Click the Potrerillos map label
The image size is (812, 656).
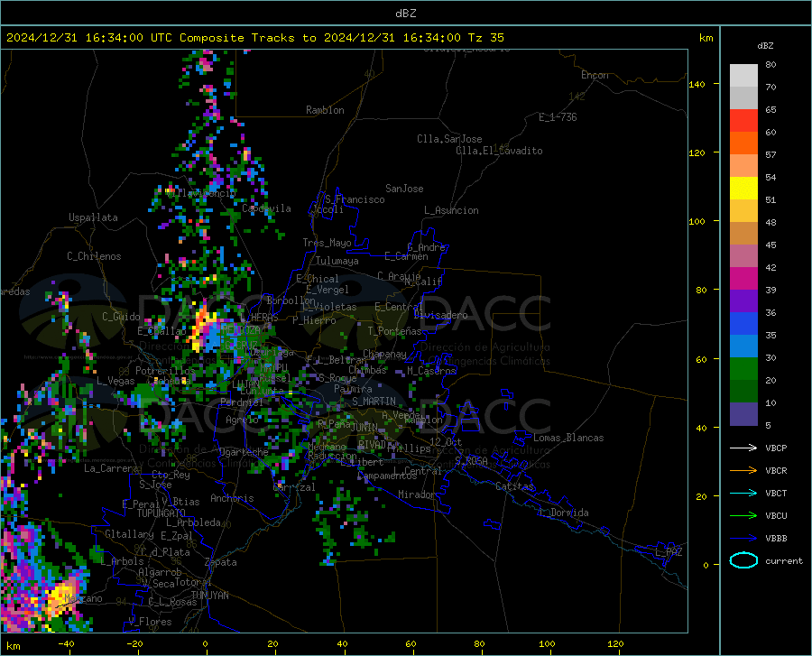tap(165, 371)
